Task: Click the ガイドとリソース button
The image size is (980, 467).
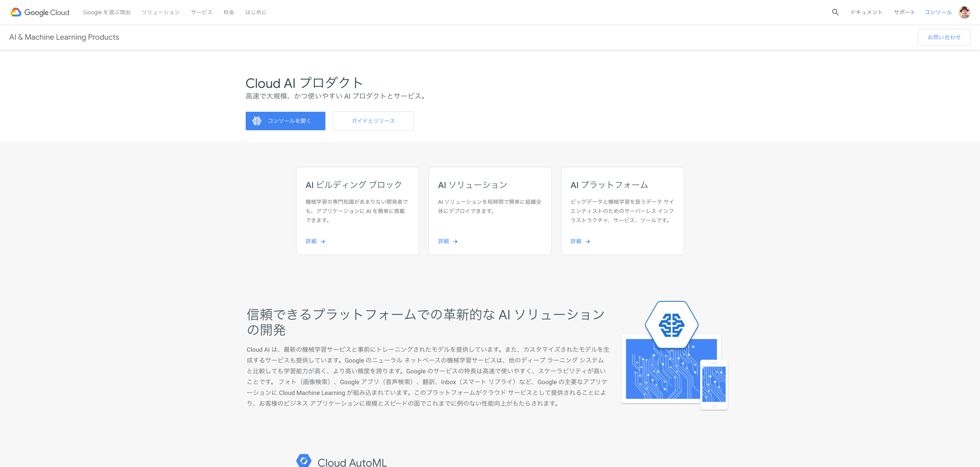Action: (373, 121)
